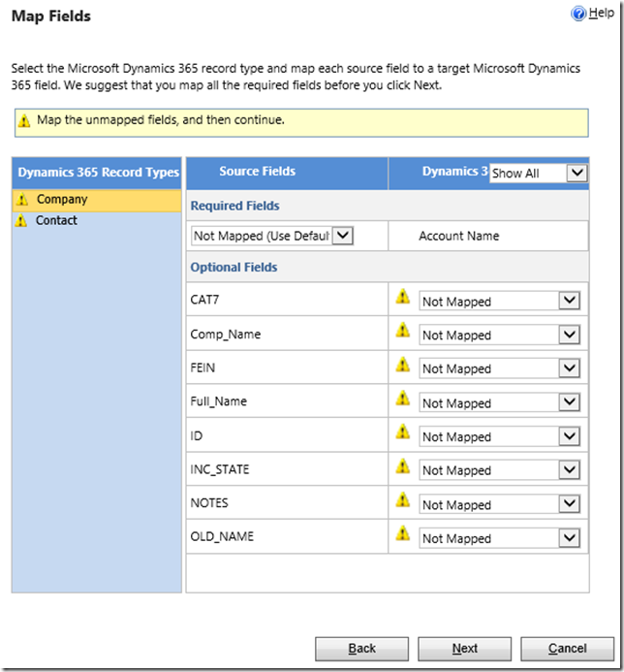Click the Account Name target field
Viewport: 624px width, 672px height.
458,236
